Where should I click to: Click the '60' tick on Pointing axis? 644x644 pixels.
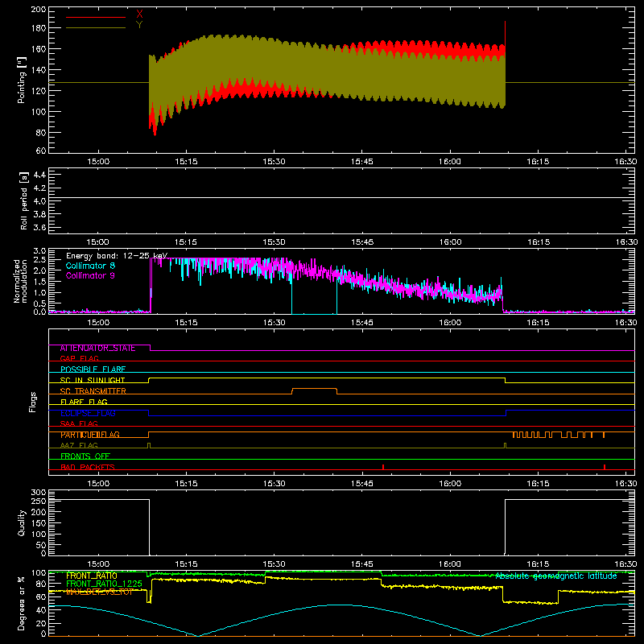tap(41, 151)
